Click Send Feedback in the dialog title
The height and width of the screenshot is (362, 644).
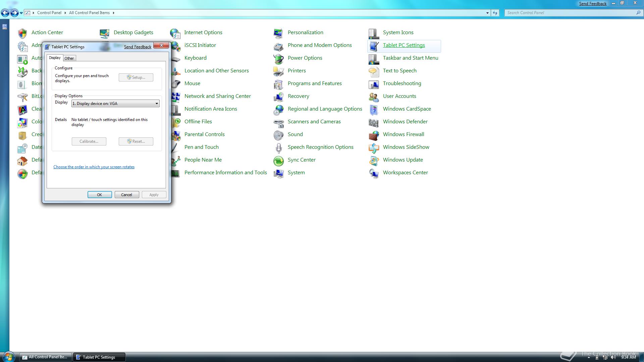138,47
